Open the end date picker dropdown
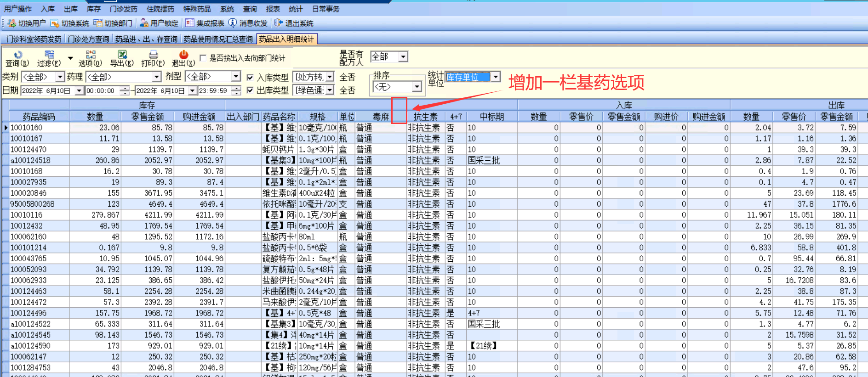This screenshot has height=377, width=868. pos(193,90)
